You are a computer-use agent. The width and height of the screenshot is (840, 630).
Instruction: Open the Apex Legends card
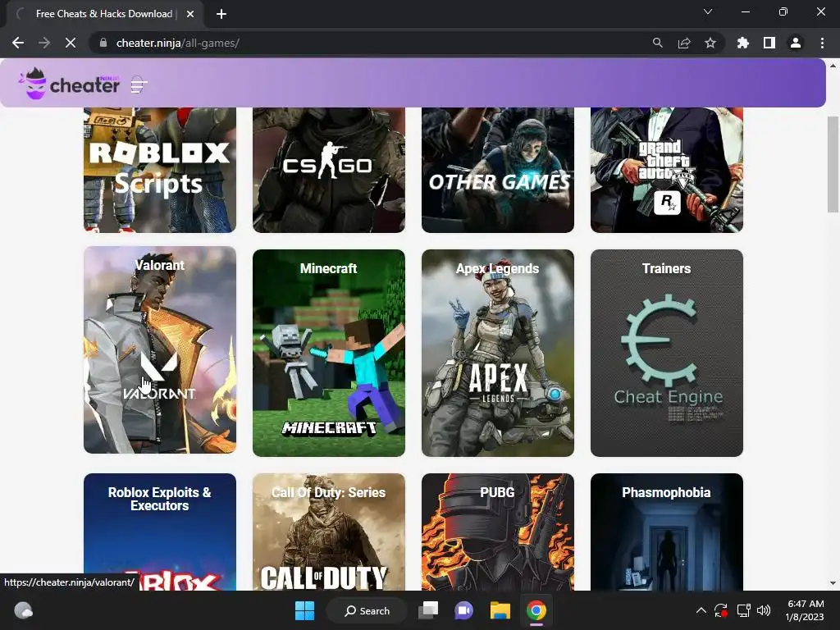pyautogui.click(x=498, y=353)
